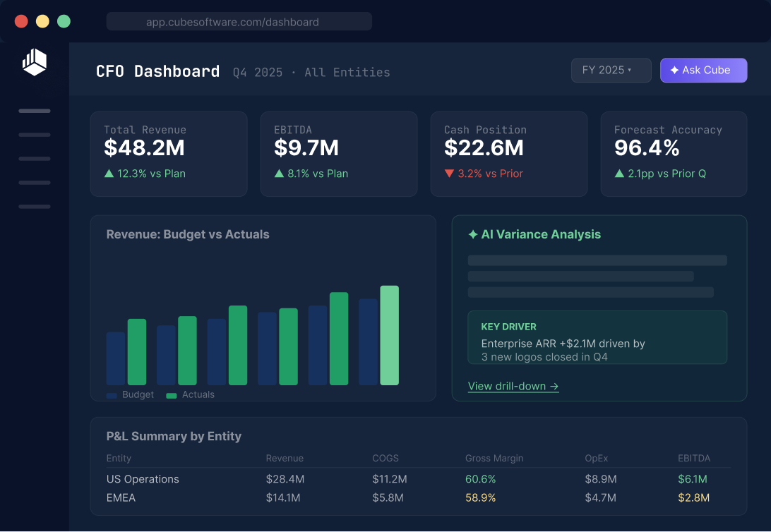
Task: Click the Entity column header
Action: coord(119,459)
